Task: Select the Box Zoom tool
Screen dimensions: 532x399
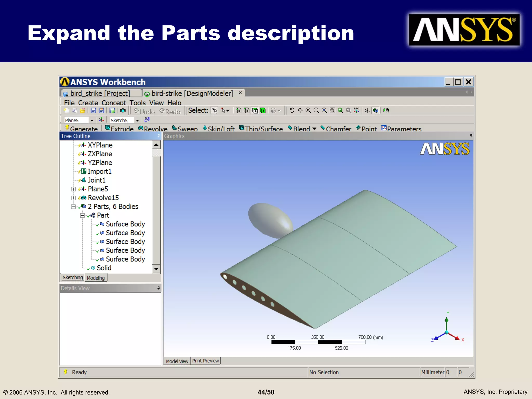Action: pyautogui.click(x=316, y=110)
